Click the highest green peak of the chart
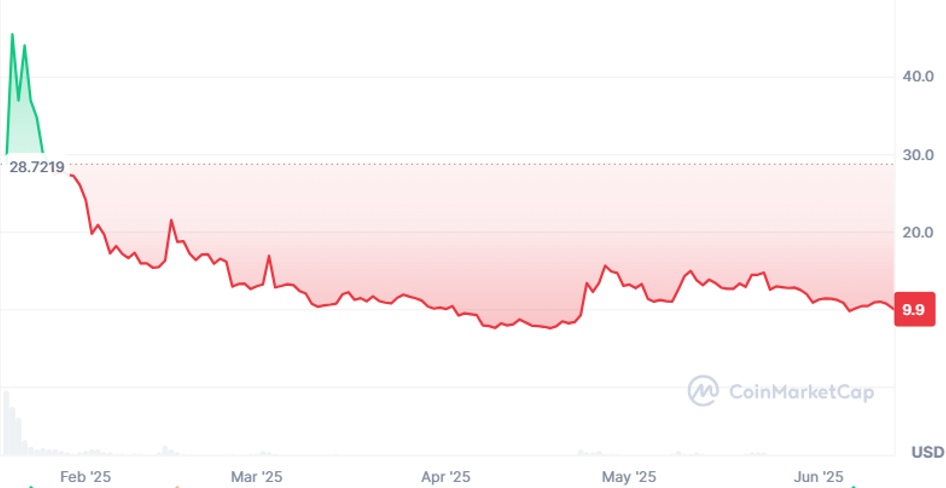The image size is (946, 488). coord(12,35)
